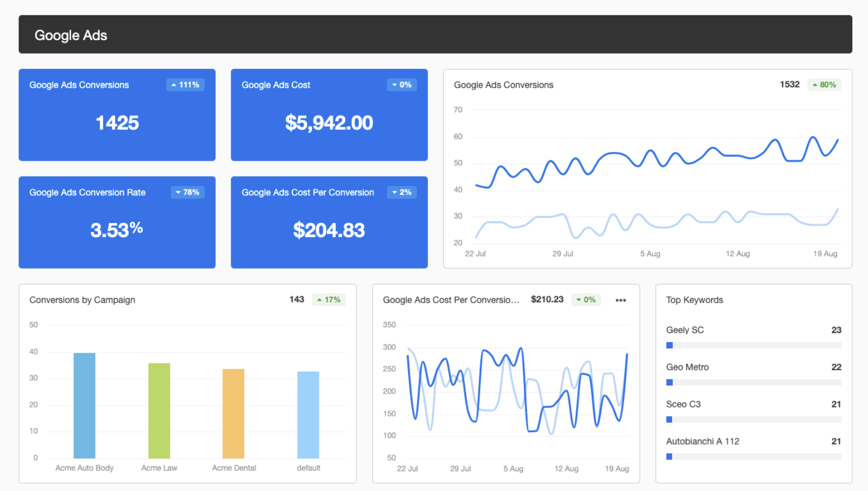Screen dimensions: 868x491
Task: Click the $210.23 value on Cost Per Conversion chart
Action: (x=547, y=300)
